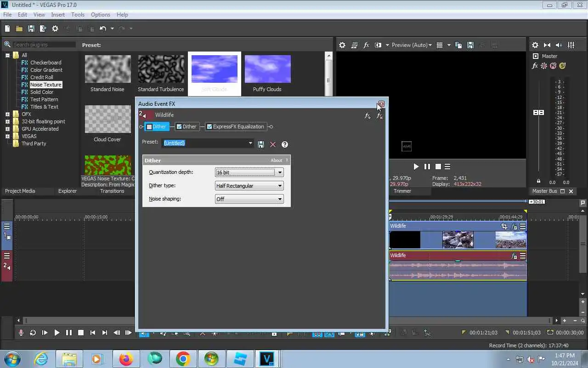Save the project with floppy disk icon

click(x=31, y=29)
